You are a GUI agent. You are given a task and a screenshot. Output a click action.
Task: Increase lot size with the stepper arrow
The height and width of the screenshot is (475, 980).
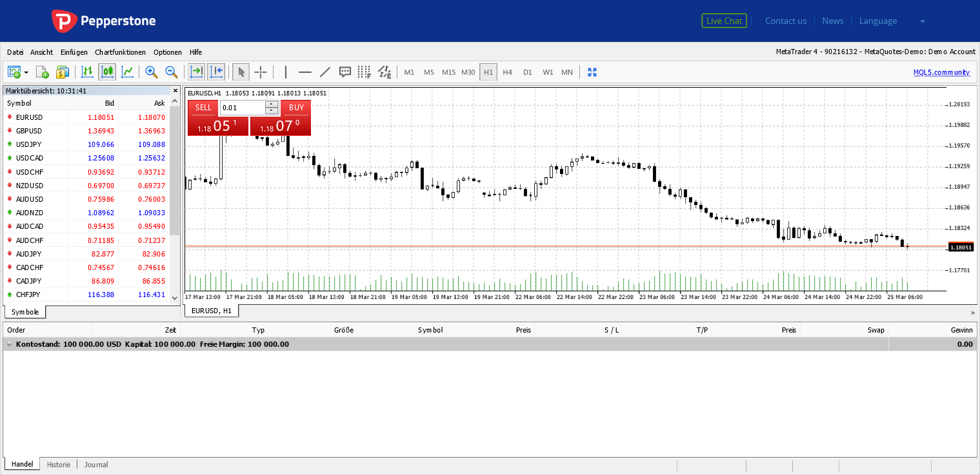click(x=271, y=104)
